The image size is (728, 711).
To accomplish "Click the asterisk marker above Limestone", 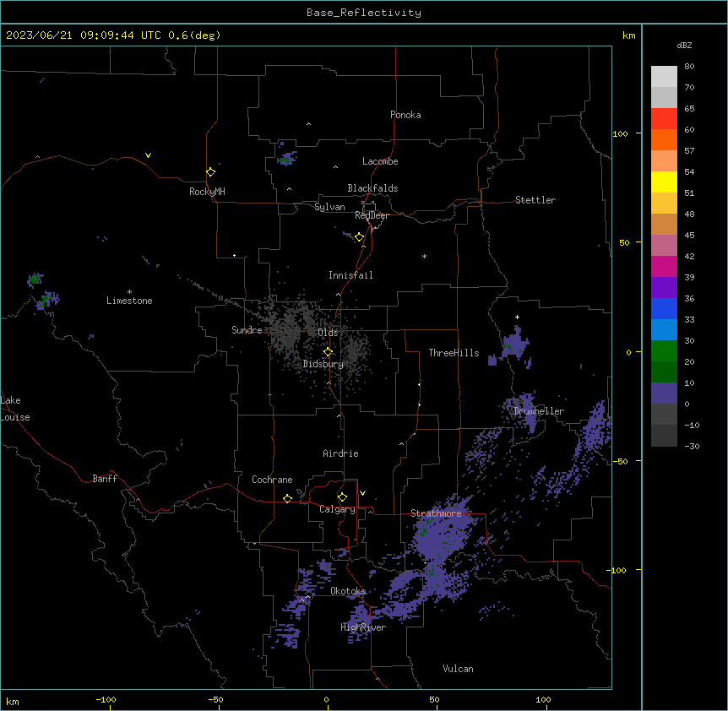I will pyautogui.click(x=129, y=292).
